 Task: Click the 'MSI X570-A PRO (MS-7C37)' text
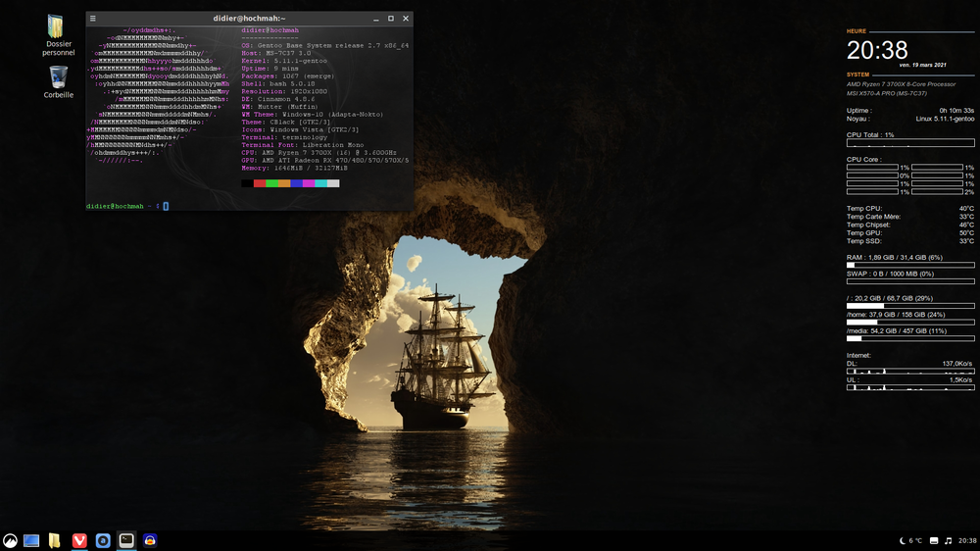pyautogui.click(x=886, y=93)
